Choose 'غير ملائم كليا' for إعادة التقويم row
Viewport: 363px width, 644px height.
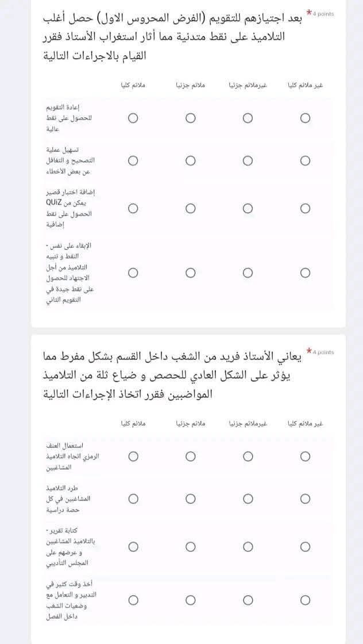(x=306, y=118)
